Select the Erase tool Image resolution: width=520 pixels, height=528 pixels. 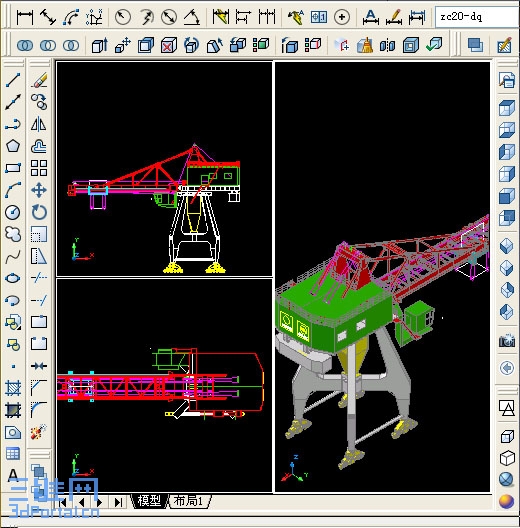pos(39,80)
